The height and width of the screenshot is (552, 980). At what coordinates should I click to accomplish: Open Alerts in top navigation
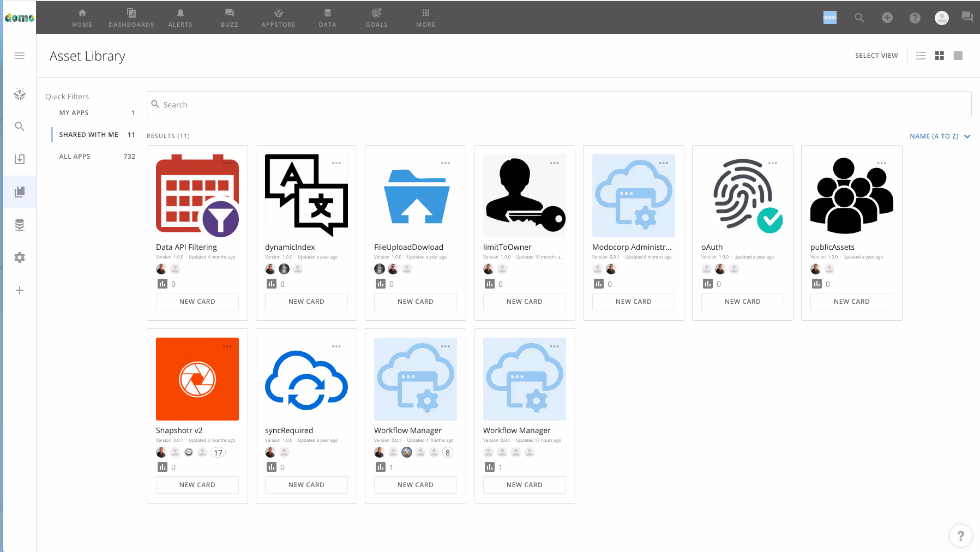coord(181,17)
